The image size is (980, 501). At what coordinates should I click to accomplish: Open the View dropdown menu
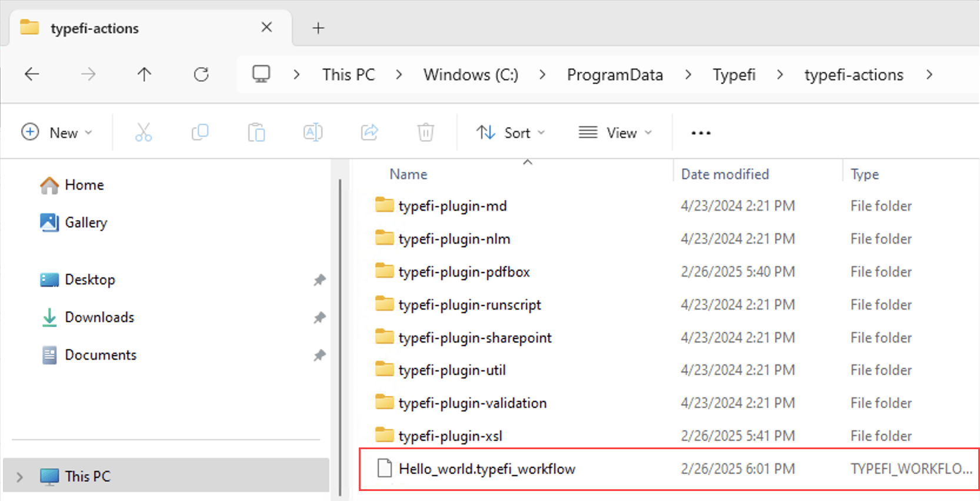click(615, 132)
